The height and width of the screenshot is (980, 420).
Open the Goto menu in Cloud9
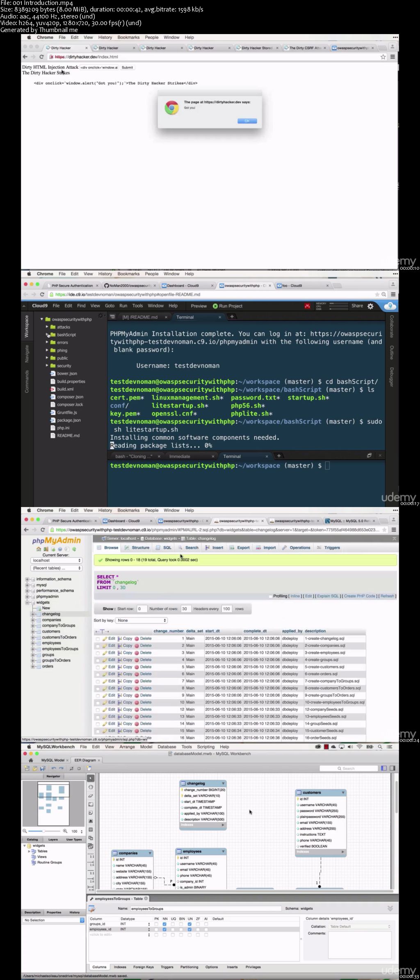[110, 306]
